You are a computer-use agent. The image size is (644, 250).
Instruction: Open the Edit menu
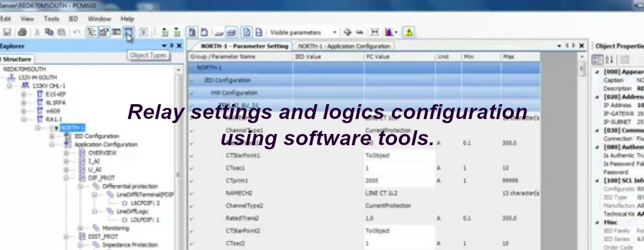point(5,18)
